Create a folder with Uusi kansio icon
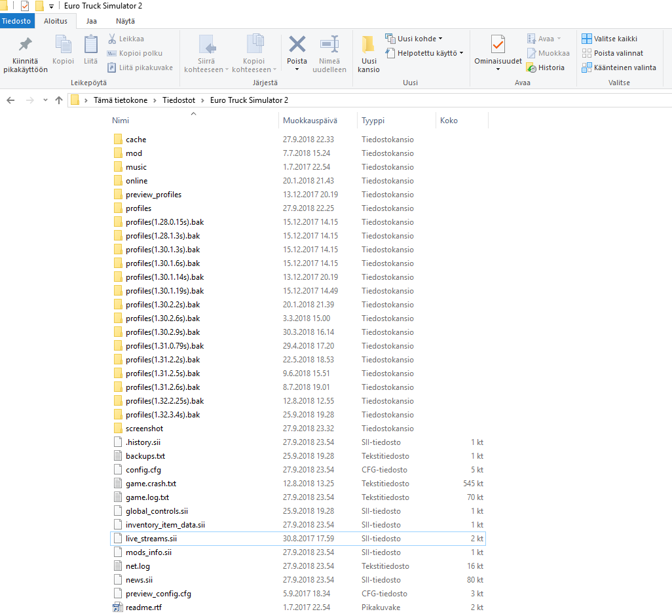 (368, 44)
